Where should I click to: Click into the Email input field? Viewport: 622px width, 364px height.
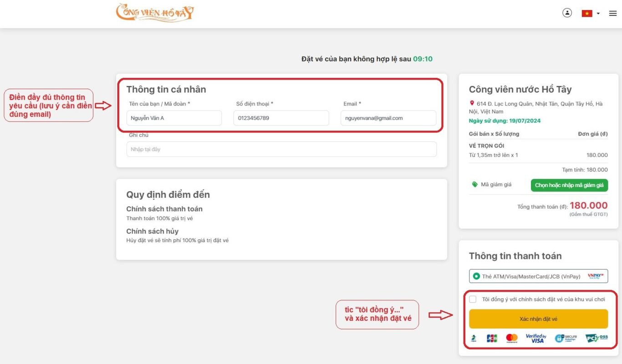pos(388,118)
